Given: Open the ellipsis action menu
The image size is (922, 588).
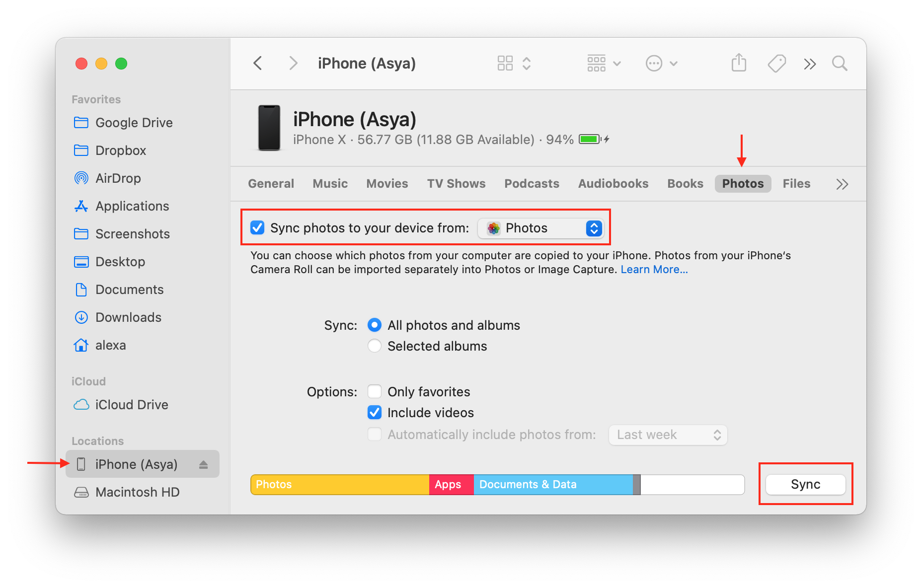Looking at the screenshot, I should click(x=661, y=64).
